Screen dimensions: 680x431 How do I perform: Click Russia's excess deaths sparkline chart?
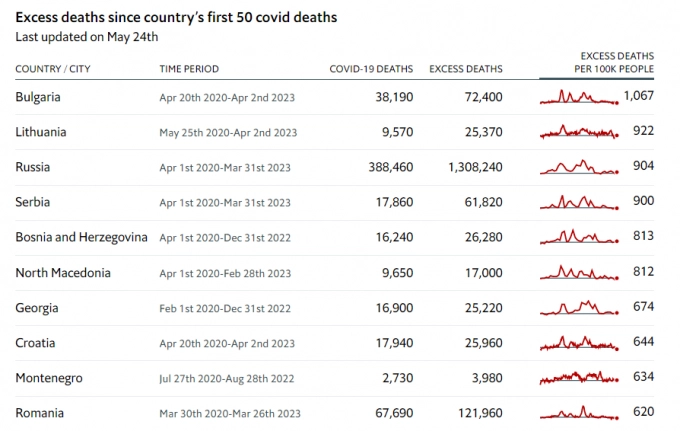point(579,167)
